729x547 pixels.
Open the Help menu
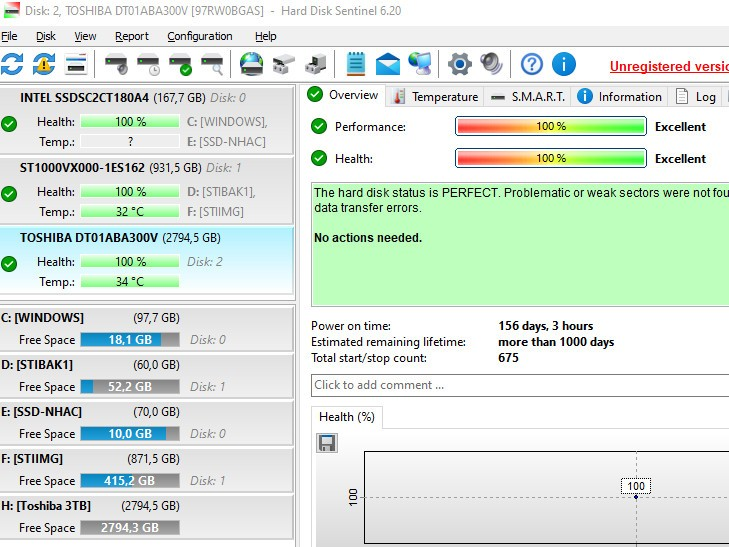coord(265,36)
